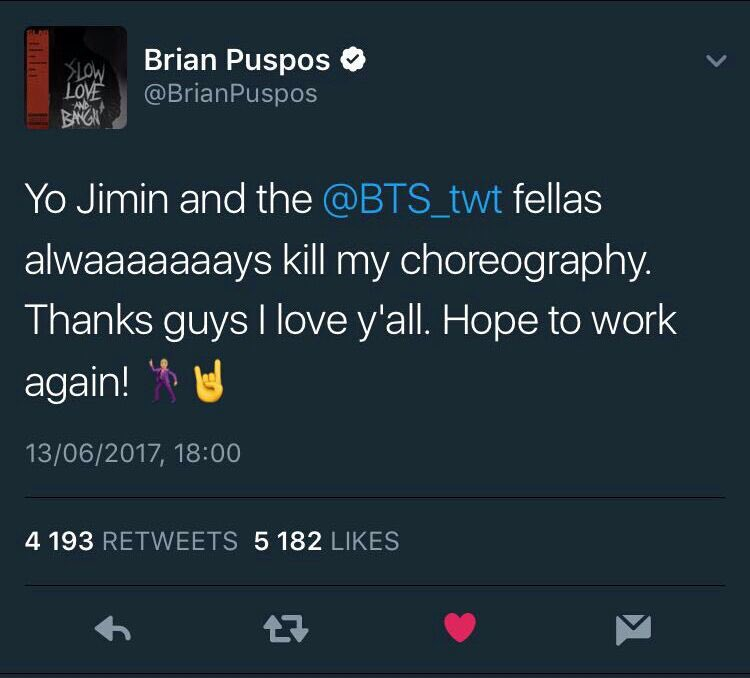Click the 'Hope to work' tweet line

(559, 321)
